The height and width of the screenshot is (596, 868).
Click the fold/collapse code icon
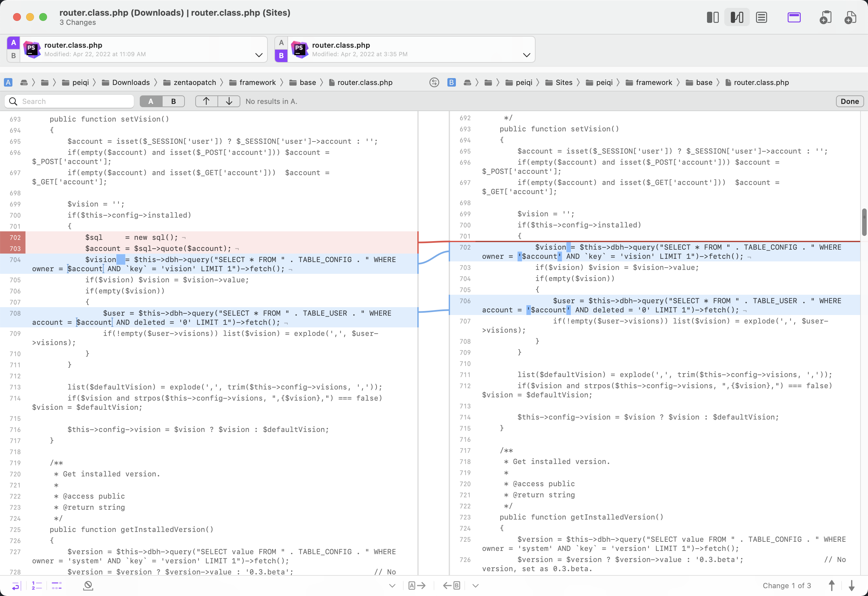[57, 586]
